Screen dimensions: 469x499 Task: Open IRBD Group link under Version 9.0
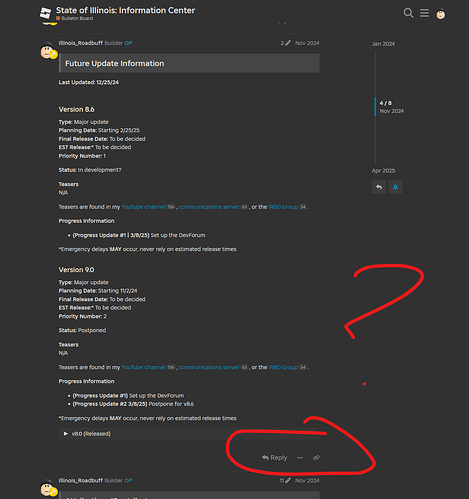[x=283, y=367]
